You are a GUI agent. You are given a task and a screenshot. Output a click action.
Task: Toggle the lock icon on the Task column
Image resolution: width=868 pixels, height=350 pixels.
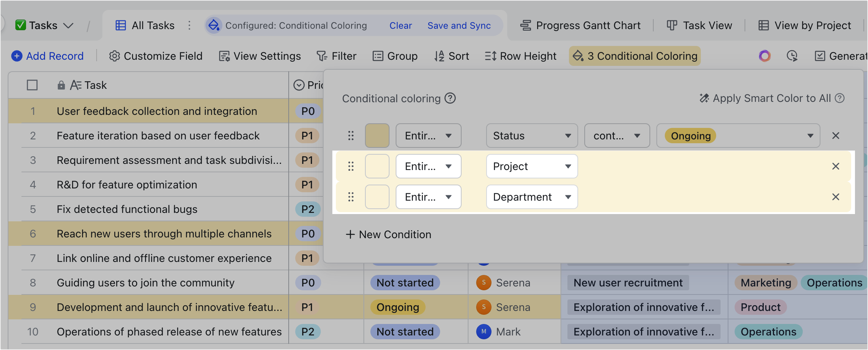61,85
